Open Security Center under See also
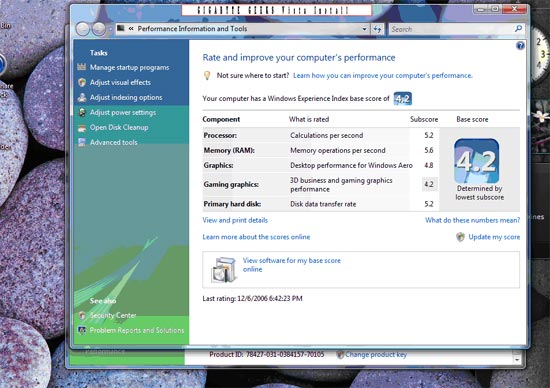The image size is (550, 388). (113, 315)
